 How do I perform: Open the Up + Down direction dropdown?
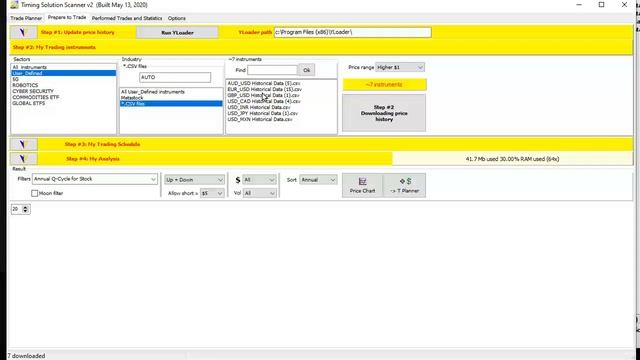point(194,180)
